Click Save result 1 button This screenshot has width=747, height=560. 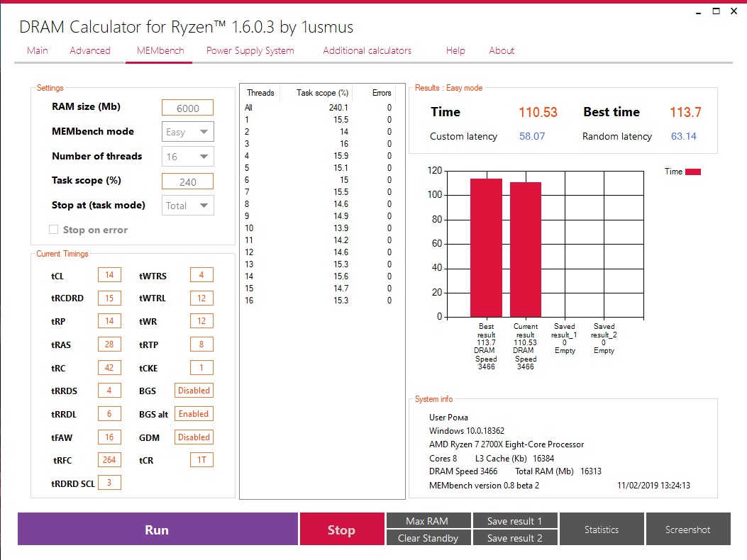point(515,520)
